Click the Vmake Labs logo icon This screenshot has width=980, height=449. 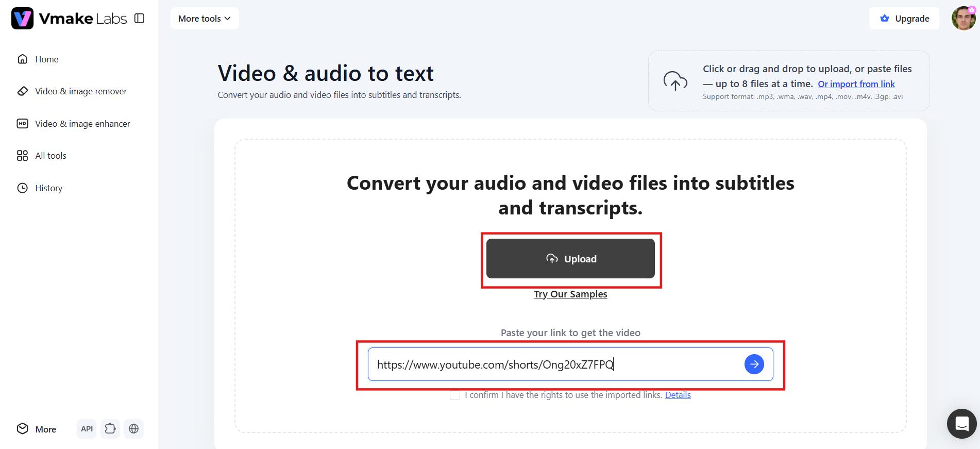click(x=22, y=18)
